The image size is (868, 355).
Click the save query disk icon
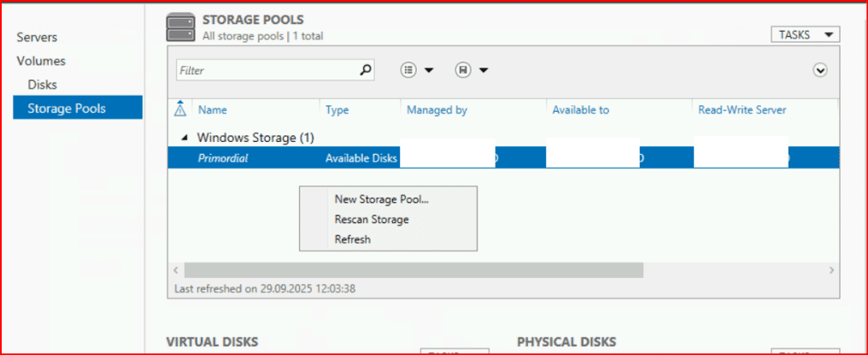[x=464, y=70]
